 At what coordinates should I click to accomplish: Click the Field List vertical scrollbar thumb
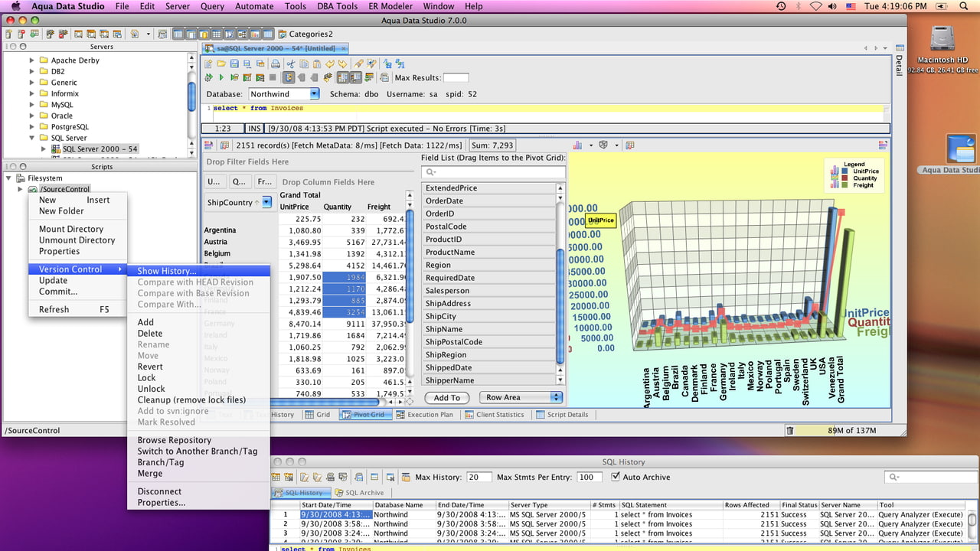tap(560, 306)
